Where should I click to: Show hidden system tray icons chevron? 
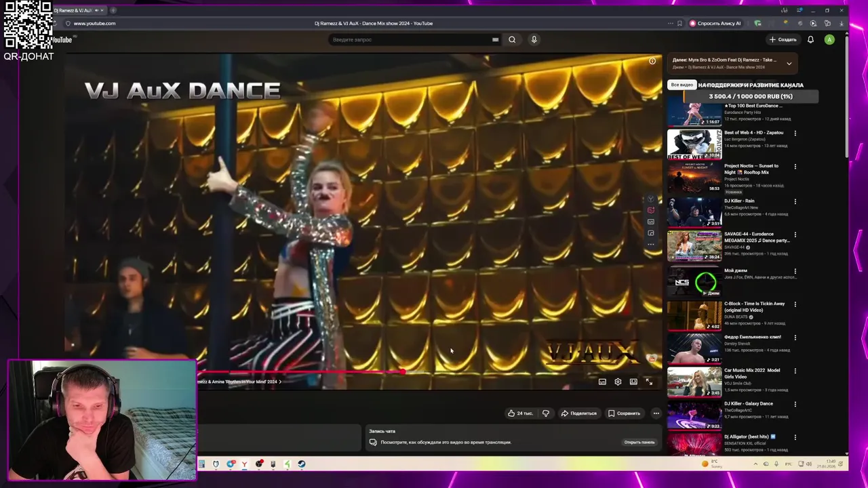pos(755,464)
